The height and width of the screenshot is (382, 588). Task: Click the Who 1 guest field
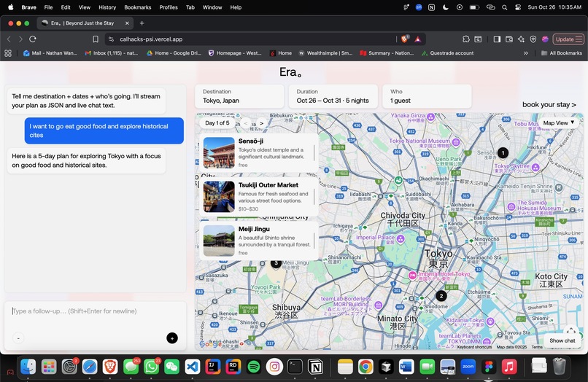point(427,96)
